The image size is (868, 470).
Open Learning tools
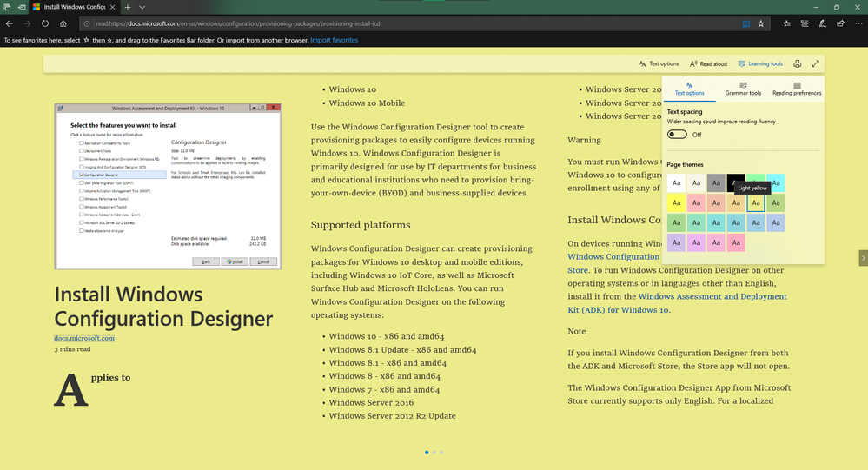point(760,63)
